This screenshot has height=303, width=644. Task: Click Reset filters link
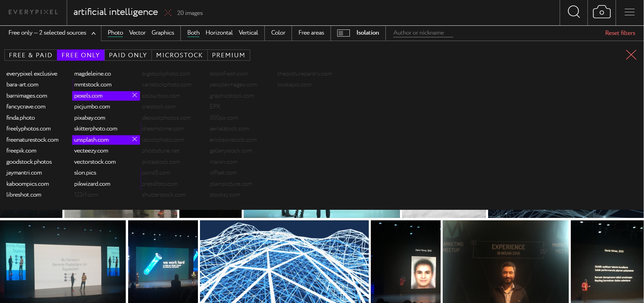tap(620, 33)
